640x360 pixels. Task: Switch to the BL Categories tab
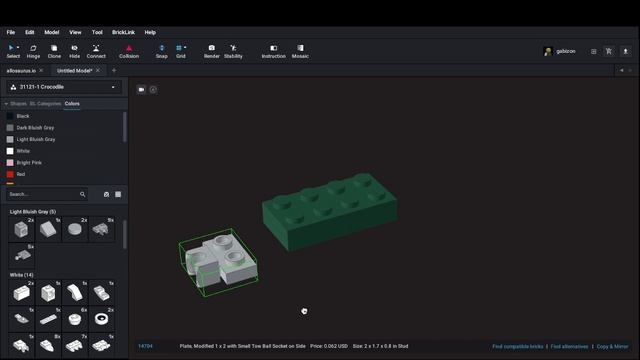tap(45, 104)
